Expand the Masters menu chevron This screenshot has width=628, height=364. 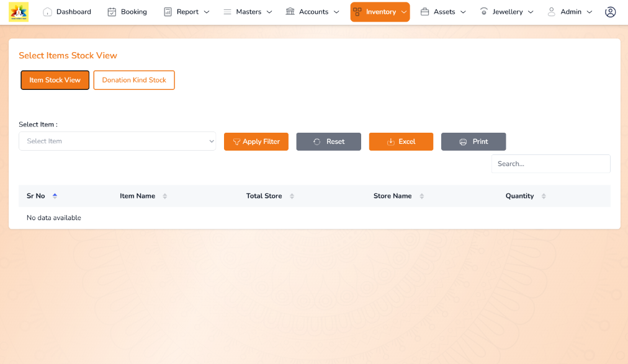(269, 12)
